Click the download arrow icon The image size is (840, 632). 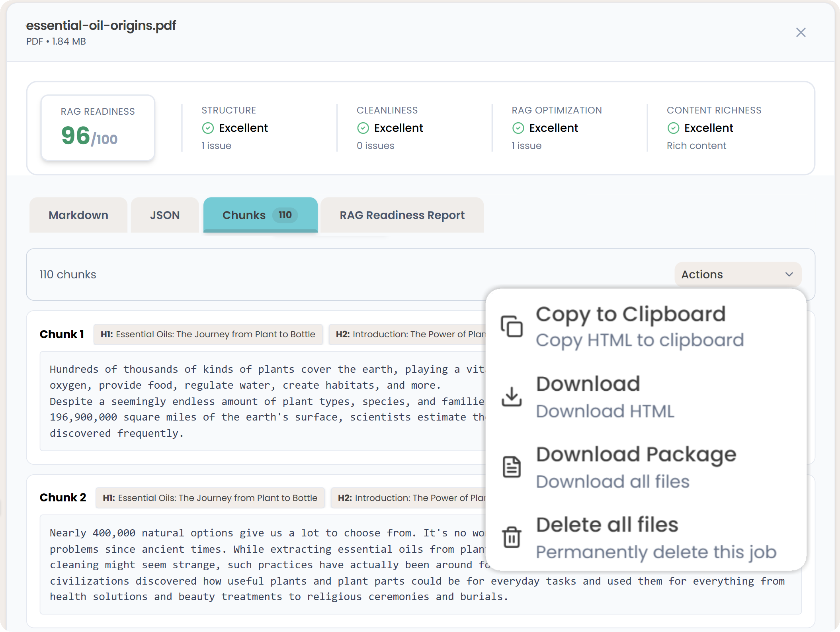pyautogui.click(x=512, y=397)
